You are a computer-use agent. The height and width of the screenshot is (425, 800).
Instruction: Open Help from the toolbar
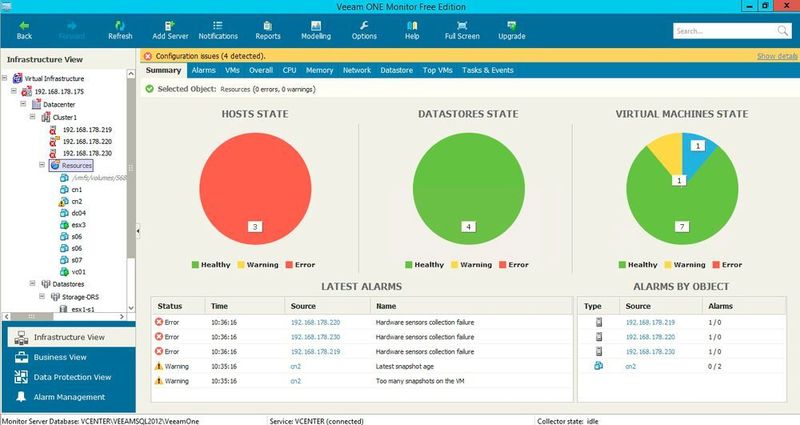[x=412, y=31]
